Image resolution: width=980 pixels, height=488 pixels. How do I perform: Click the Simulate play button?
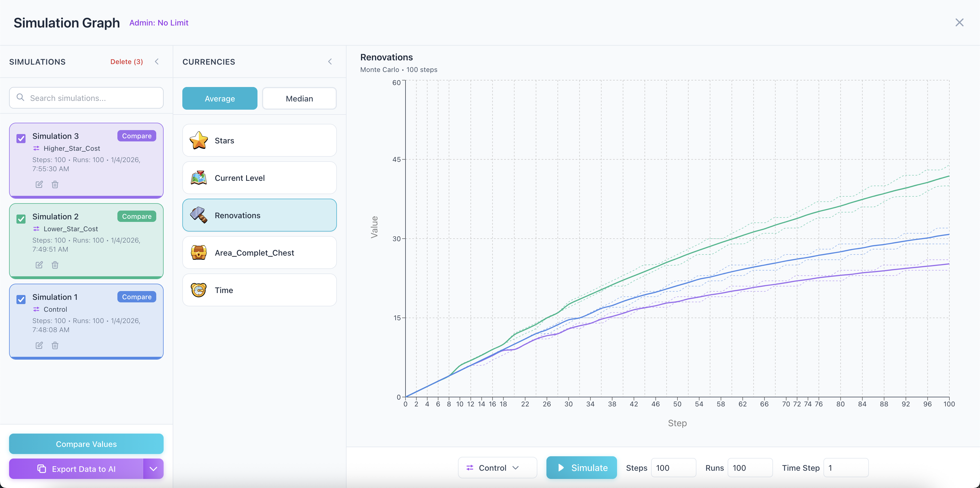581,468
